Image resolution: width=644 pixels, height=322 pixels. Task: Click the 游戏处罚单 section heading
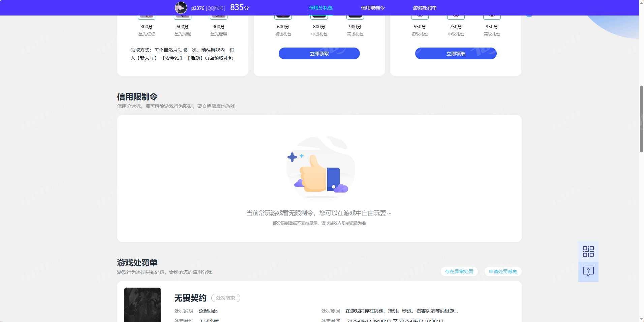pos(137,263)
